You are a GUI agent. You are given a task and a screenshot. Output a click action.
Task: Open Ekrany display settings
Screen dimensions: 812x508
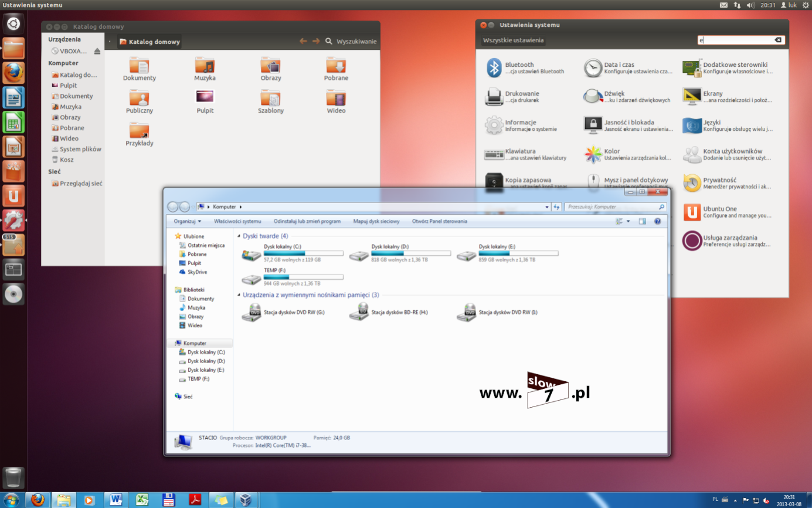click(x=692, y=97)
